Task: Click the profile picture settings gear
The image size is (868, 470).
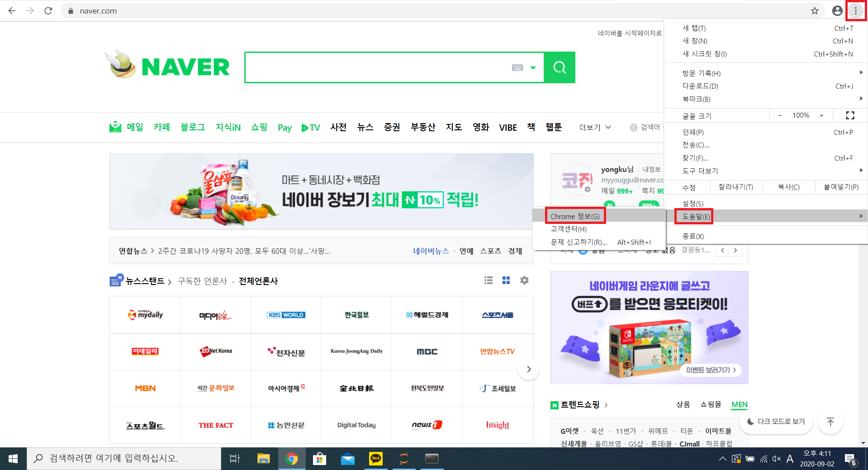Action: [587, 190]
